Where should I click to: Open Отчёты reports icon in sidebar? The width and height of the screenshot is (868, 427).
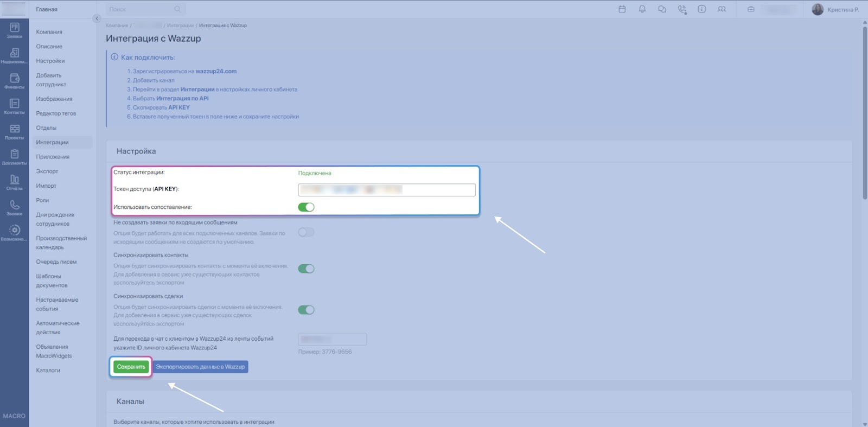tap(14, 182)
